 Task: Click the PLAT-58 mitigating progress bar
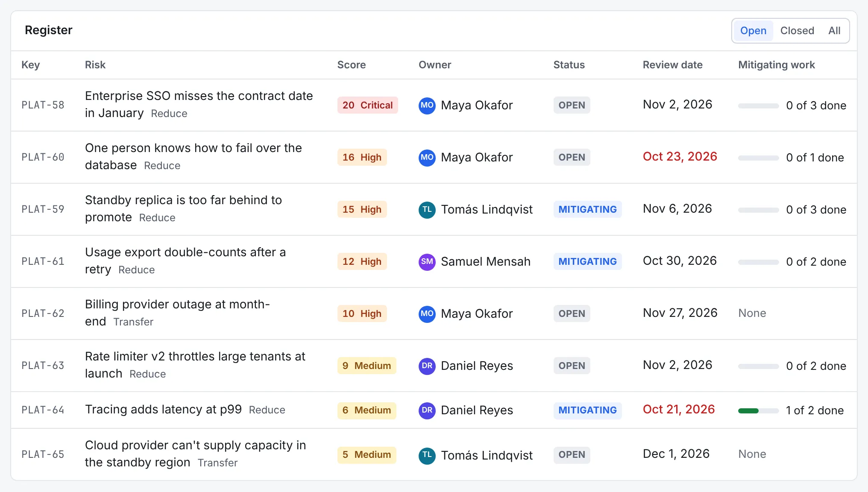click(x=758, y=106)
